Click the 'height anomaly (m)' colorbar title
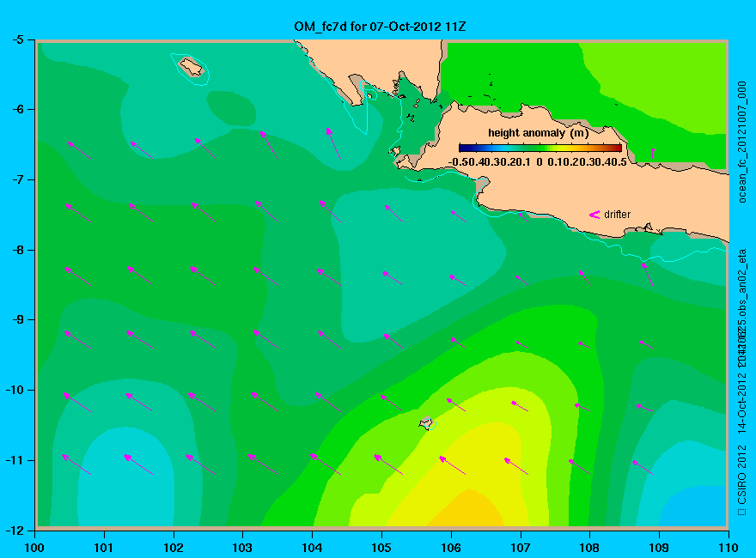 click(538, 133)
